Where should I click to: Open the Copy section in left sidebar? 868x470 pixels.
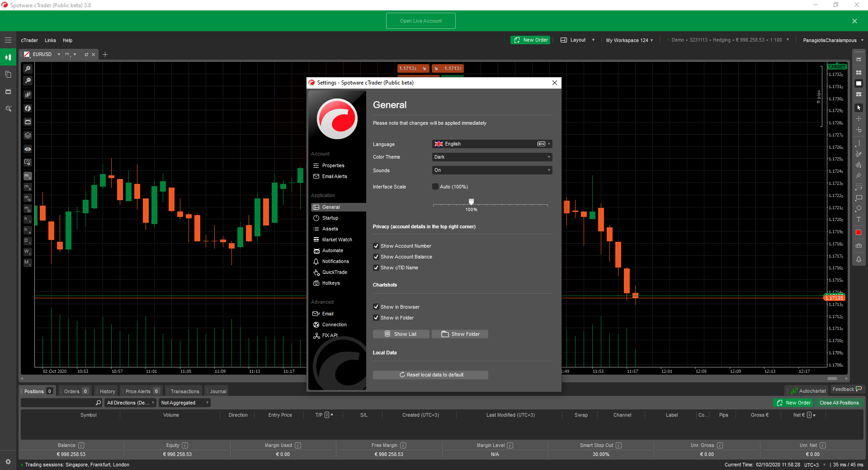[x=8, y=75]
